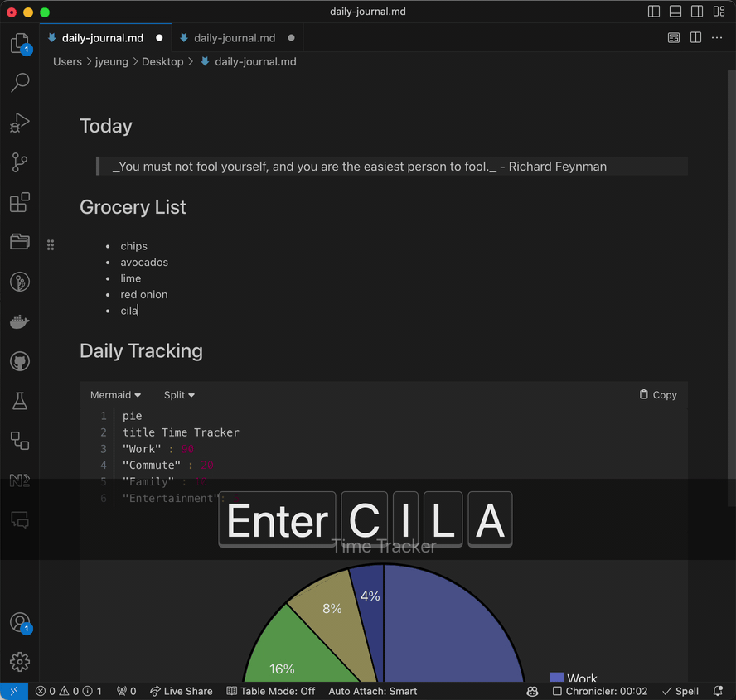This screenshot has width=736, height=700.
Task: Open errors and warnings problems indicator
Action: [69, 691]
